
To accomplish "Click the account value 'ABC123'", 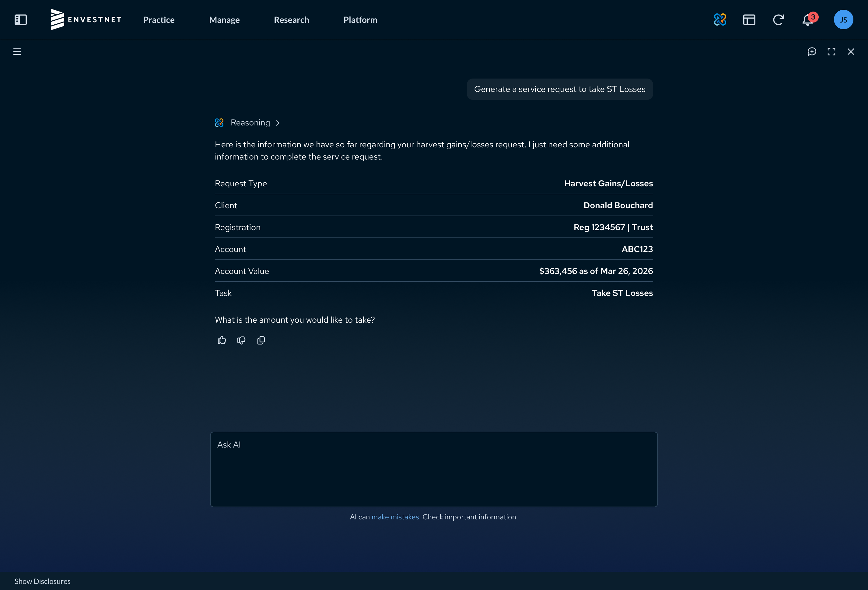I will point(637,249).
